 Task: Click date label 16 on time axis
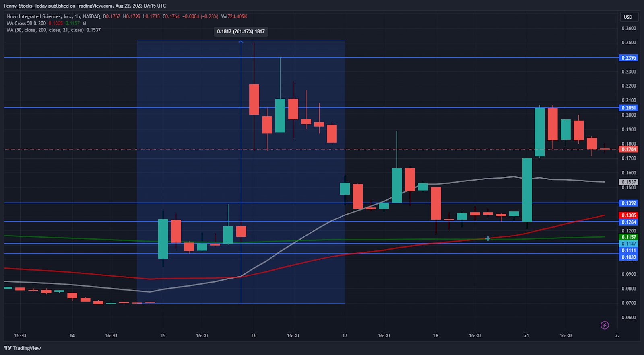tap(254, 335)
